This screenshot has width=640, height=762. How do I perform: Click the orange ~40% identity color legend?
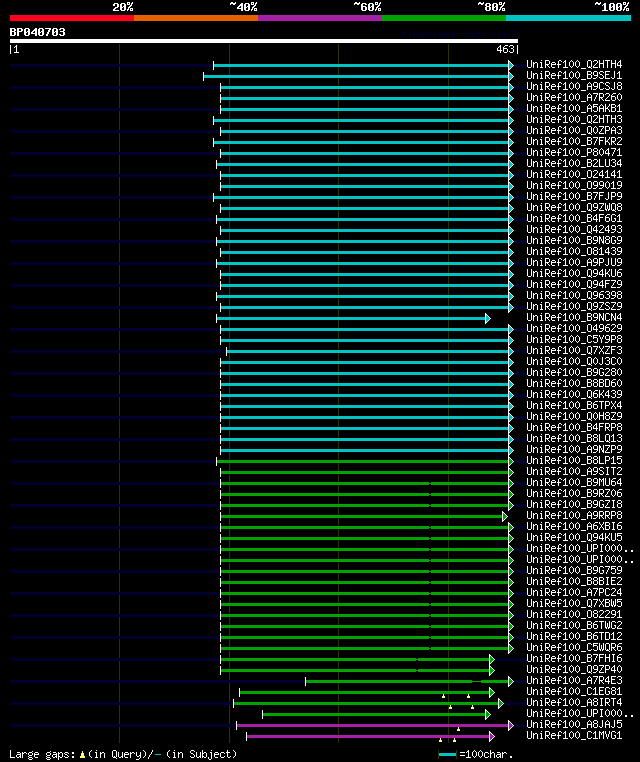pyautogui.click(x=196, y=18)
